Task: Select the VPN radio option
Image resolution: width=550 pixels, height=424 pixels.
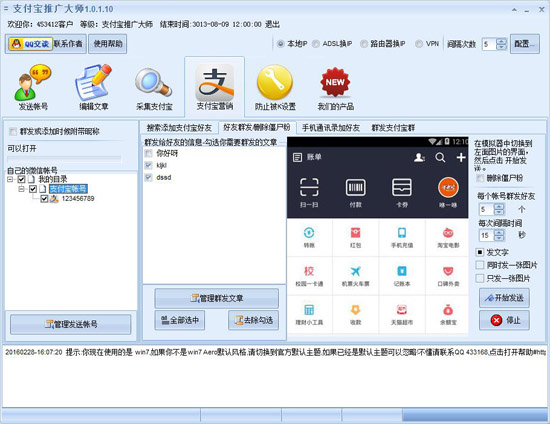Action: (x=419, y=44)
